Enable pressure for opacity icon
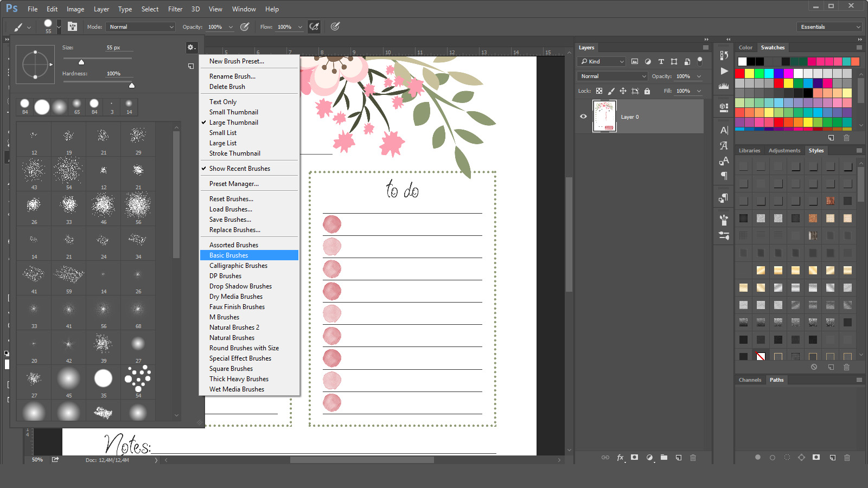Viewport: 868px width, 488px height. click(x=245, y=27)
